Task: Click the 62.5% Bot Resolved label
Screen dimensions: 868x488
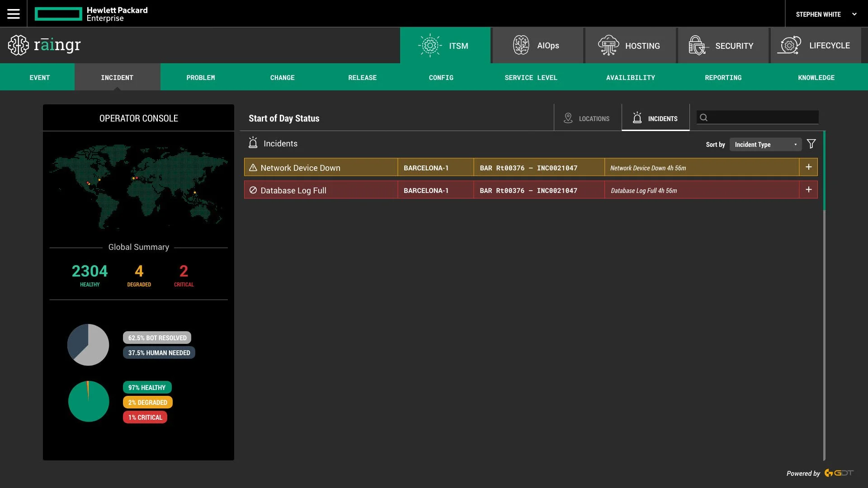Action: 157,338
